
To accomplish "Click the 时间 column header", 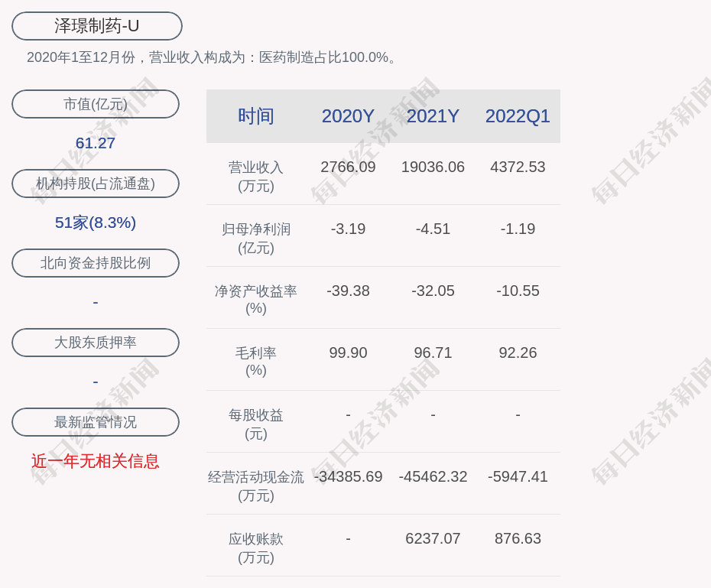I will click(256, 116).
